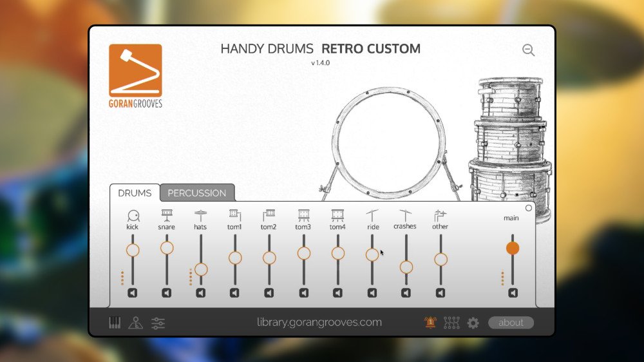Click the GoranGrooves logo
The height and width of the screenshot is (362, 644).
135,76
